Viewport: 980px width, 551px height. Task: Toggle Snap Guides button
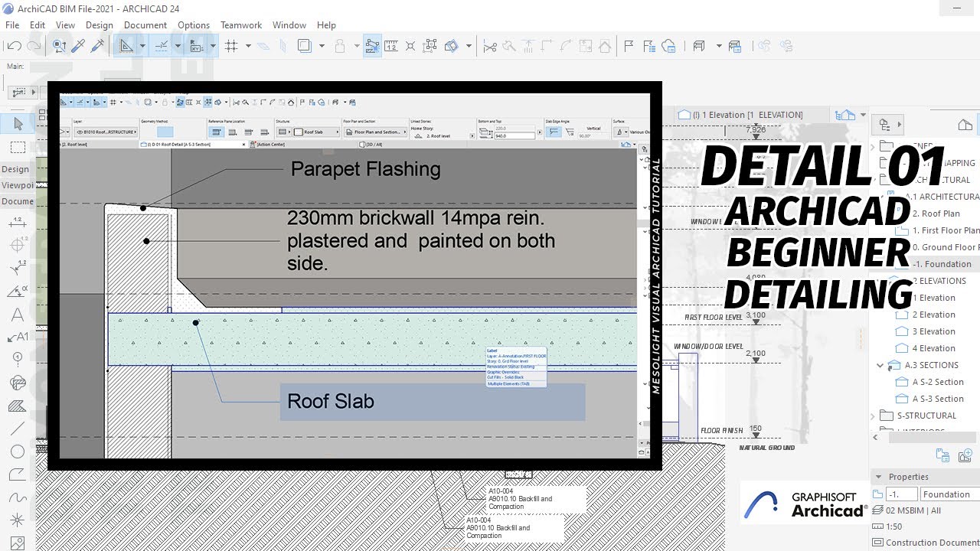[x=162, y=46]
